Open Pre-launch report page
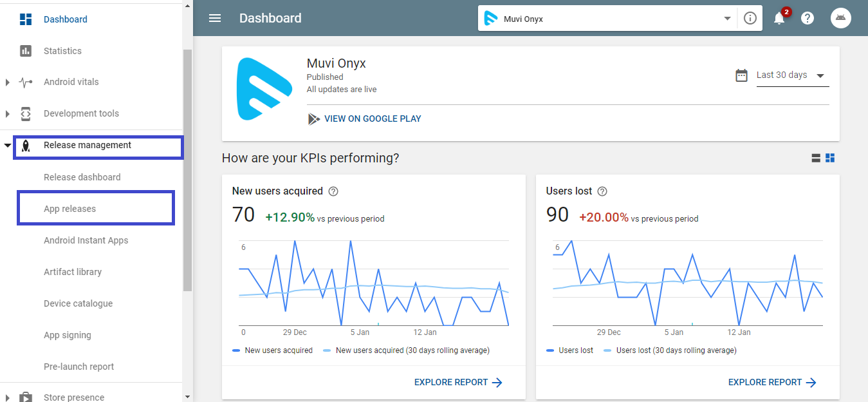The height and width of the screenshot is (402, 868). (78, 367)
